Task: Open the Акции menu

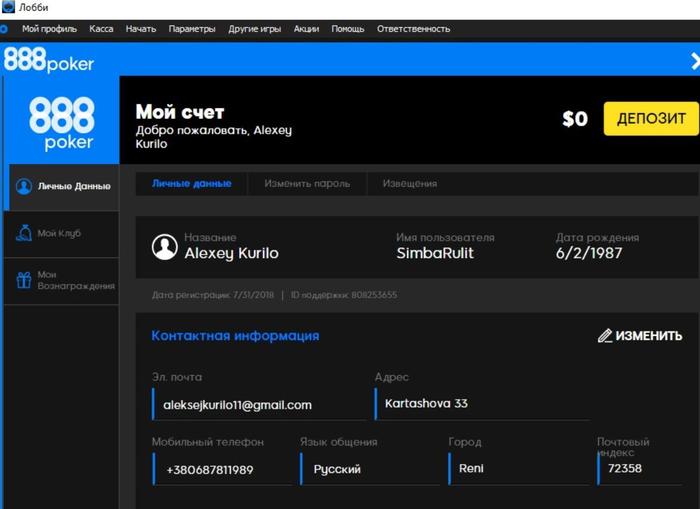Action: pyautogui.click(x=306, y=29)
